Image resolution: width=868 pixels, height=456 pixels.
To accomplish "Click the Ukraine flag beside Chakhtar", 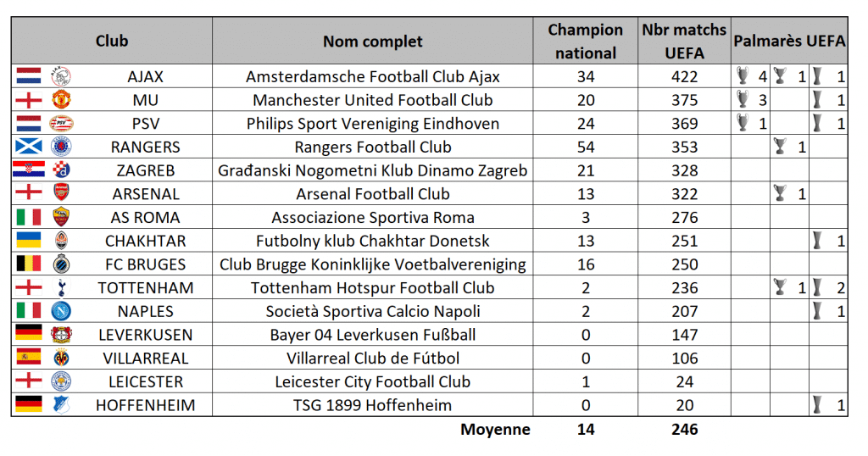I will [28, 241].
